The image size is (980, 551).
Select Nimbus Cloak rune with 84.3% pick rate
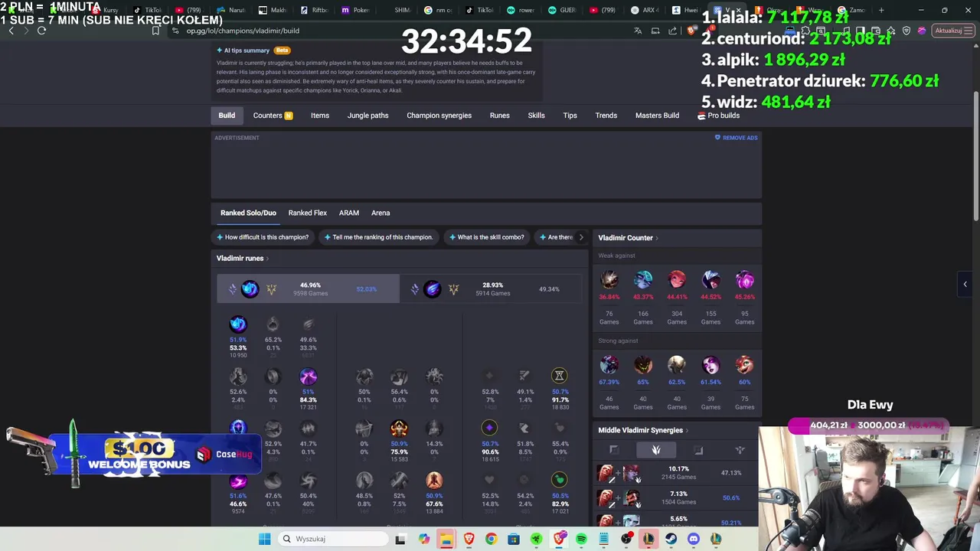(309, 376)
